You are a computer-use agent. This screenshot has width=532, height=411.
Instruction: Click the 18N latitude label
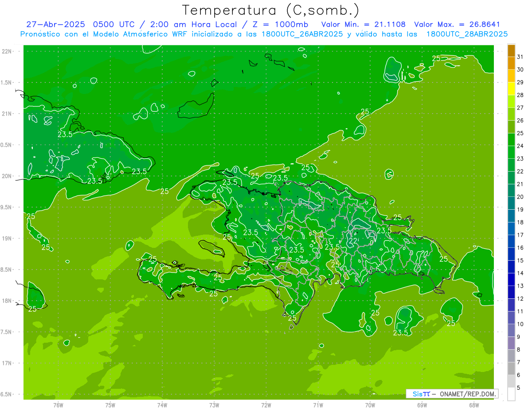[7, 301]
